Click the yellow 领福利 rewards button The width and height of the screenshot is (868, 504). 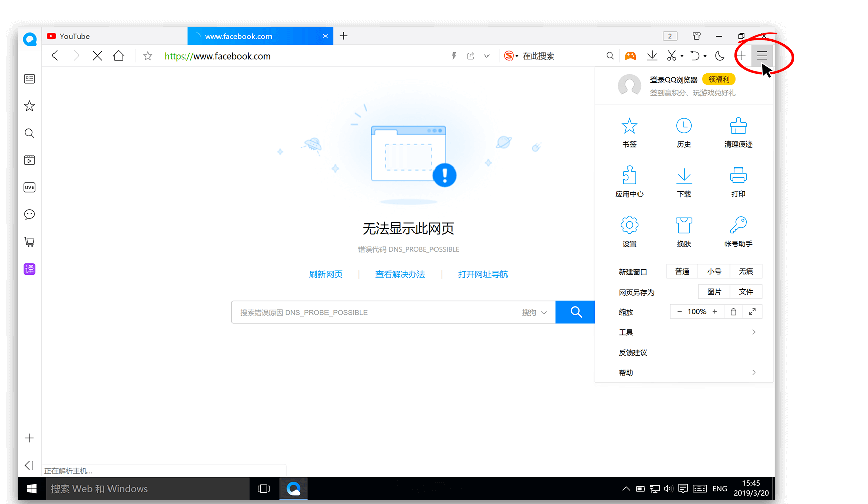(x=718, y=79)
